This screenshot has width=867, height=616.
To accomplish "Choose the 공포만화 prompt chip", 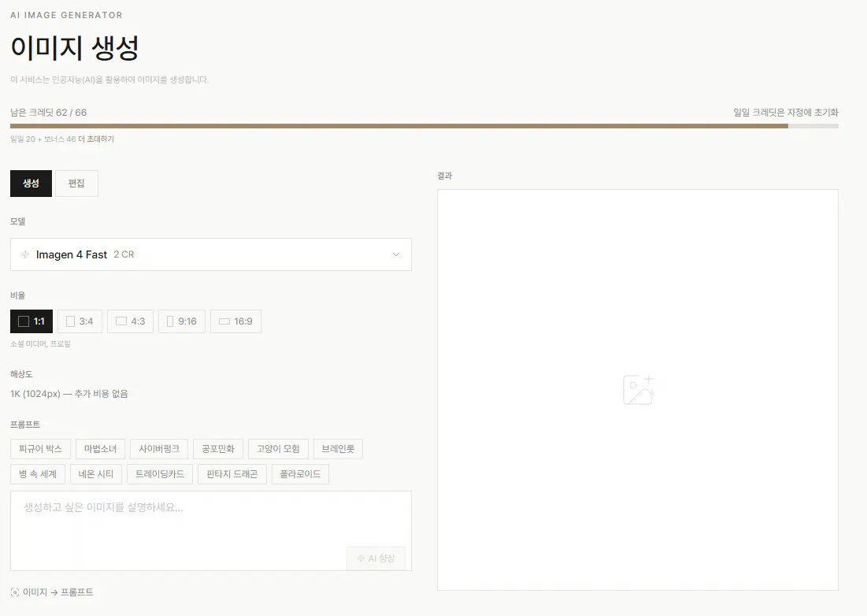I will (218, 449).
